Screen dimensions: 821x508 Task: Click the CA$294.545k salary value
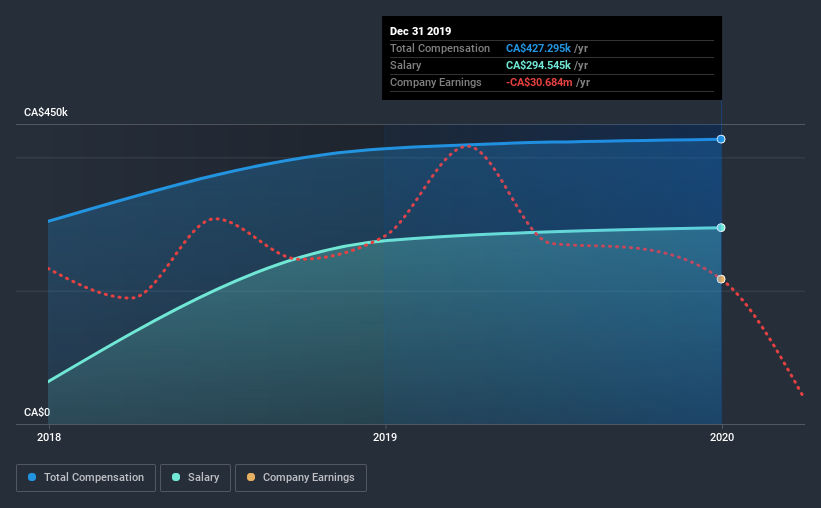coord(538,65)
